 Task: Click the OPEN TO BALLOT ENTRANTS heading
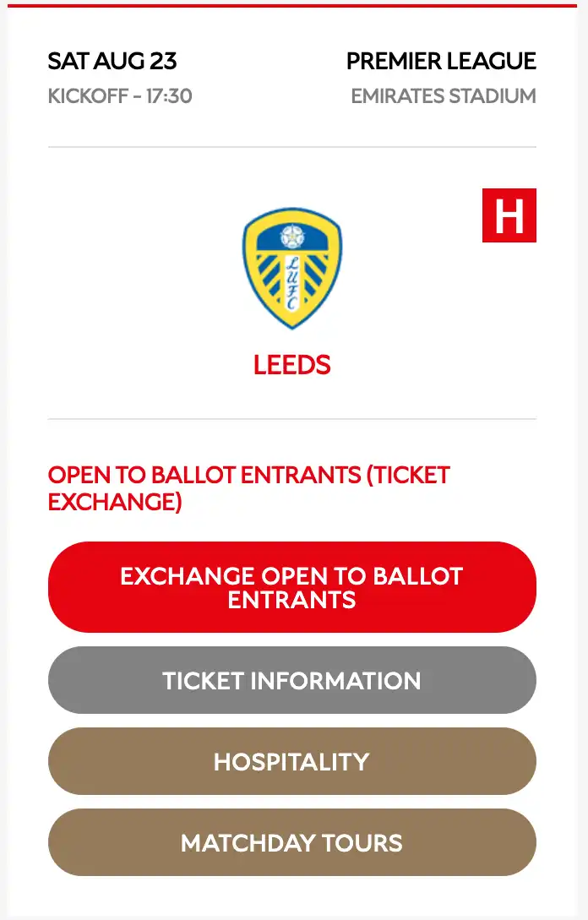click(248, 488)
